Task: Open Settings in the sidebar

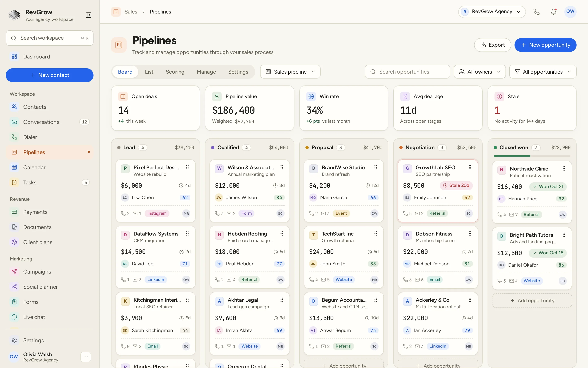Action: tap(50, 340)
